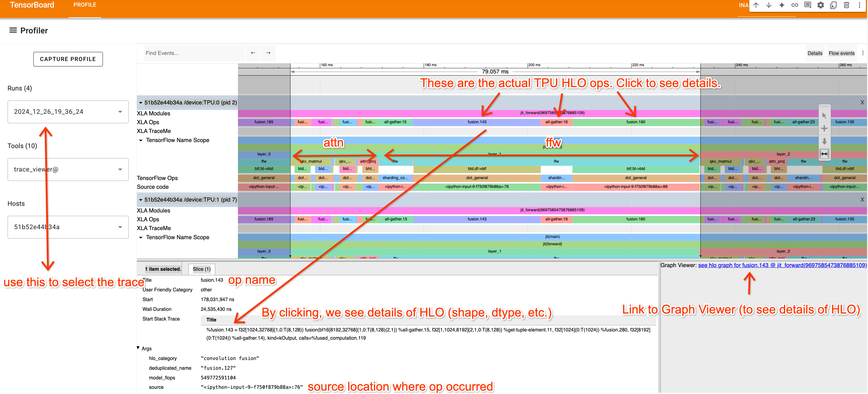
Task: Select the timing range measurement tool
Action: pos(824,154)
